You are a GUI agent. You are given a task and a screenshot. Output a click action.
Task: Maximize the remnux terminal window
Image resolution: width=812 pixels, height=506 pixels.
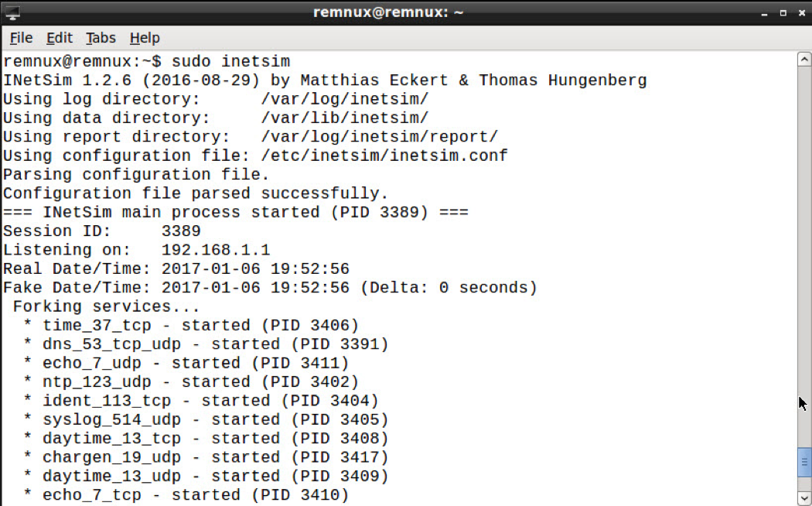(782, 13)
